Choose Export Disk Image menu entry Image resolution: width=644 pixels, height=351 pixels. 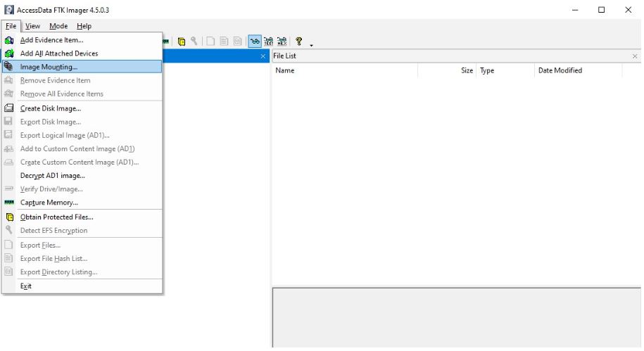pos(82,122)
